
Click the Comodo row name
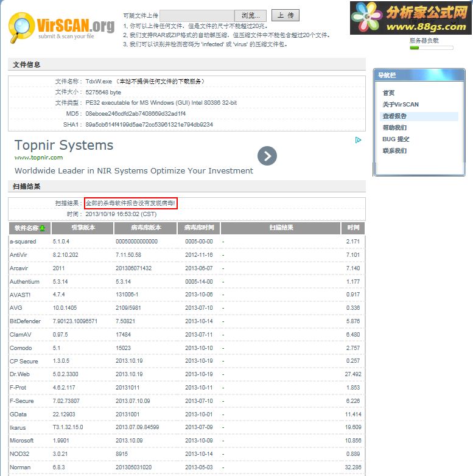[21, 348]
